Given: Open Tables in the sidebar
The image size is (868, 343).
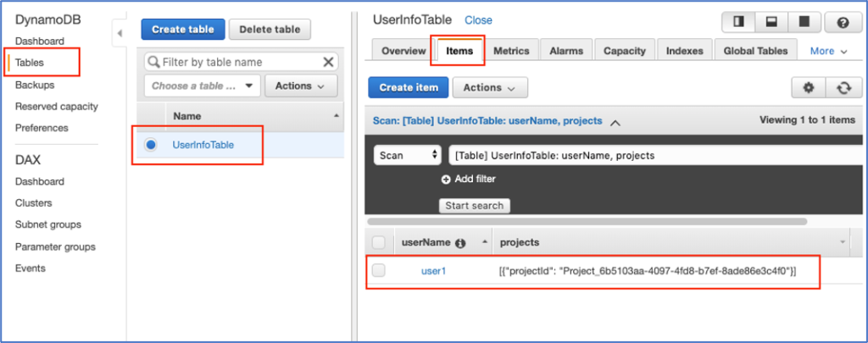Looking at the screenshot, I should [30, 63].
